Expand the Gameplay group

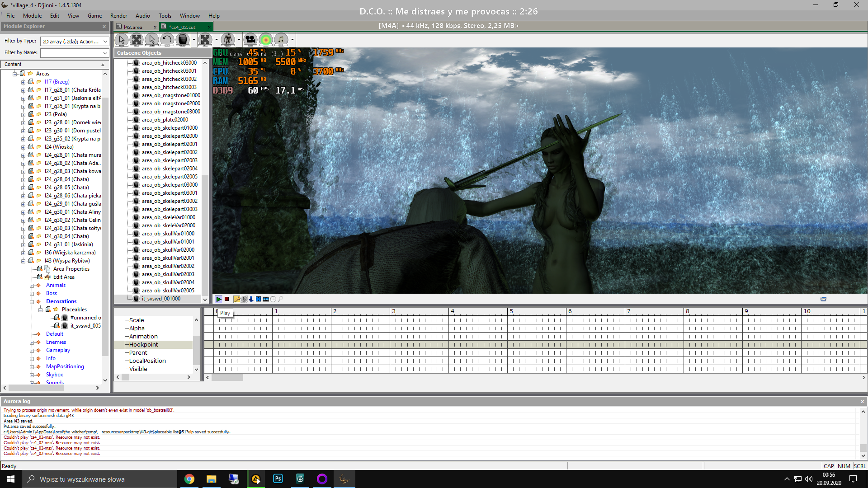click(x=32, y=350)
